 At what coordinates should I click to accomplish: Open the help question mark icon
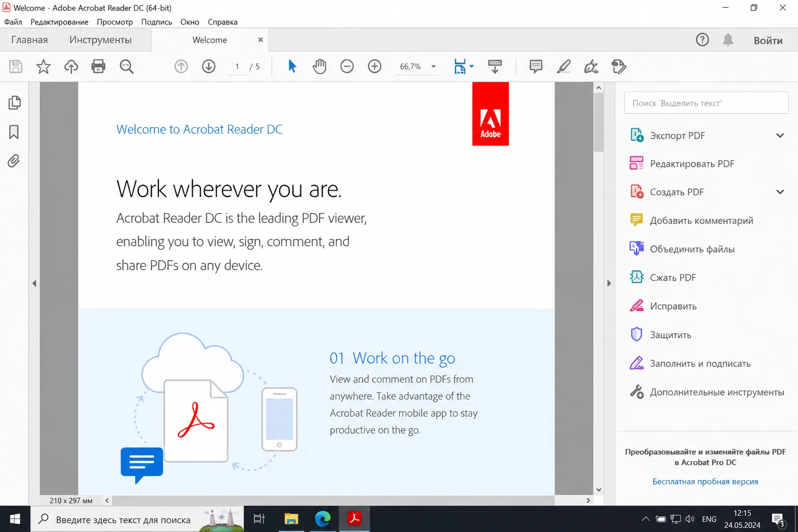click(702, 39)
